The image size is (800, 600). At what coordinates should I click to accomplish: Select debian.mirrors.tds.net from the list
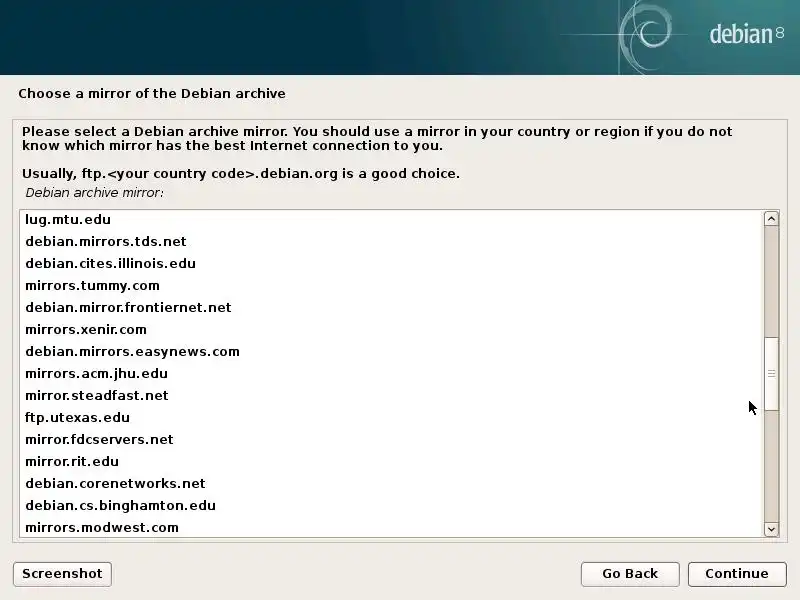click(x=391, y=241)
